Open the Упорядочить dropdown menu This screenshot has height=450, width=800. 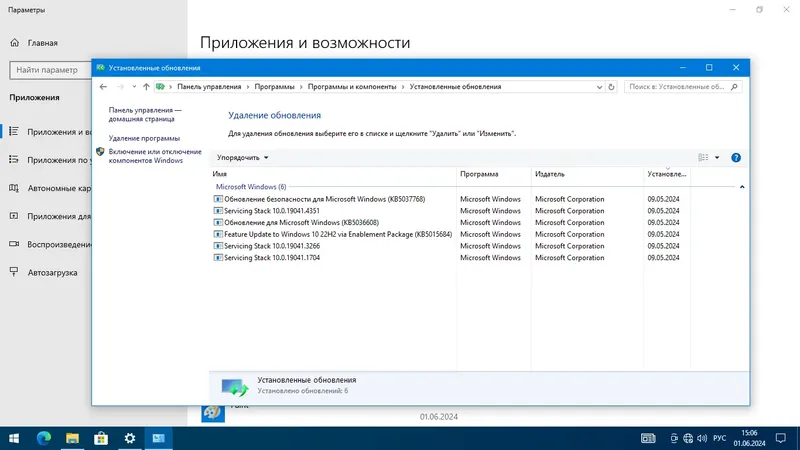pyautogui.click(x=242, y=158)
